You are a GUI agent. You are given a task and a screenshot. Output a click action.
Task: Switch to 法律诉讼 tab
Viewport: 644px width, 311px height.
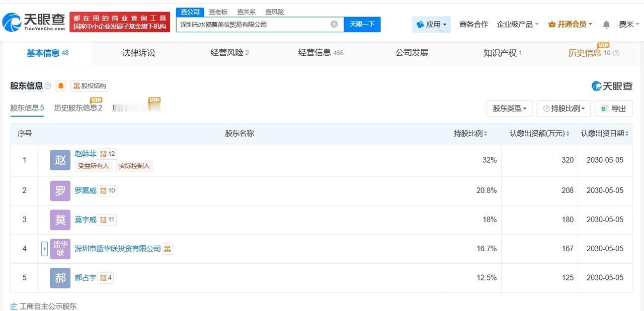coord(138,53)
